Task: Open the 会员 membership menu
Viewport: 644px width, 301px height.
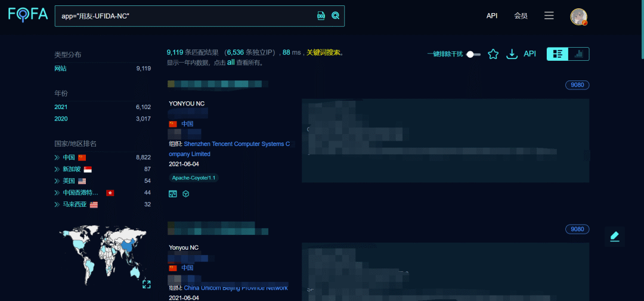Action: click(x=521, y=15)
